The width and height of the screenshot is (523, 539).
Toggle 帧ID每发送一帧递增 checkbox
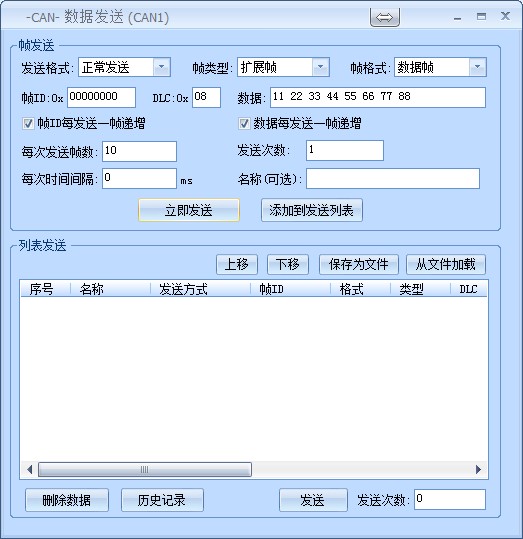pyautogui.click(x=28, y=123)
